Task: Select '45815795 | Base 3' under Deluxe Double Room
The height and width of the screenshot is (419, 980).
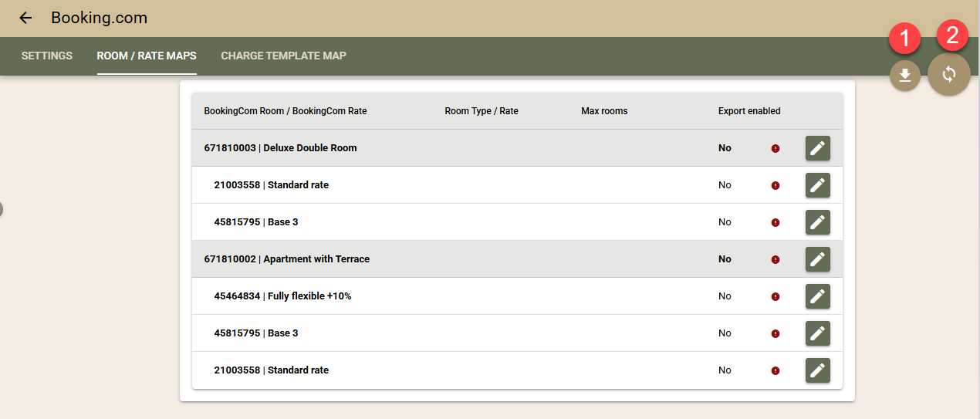Action: click(x=256, y=222)
